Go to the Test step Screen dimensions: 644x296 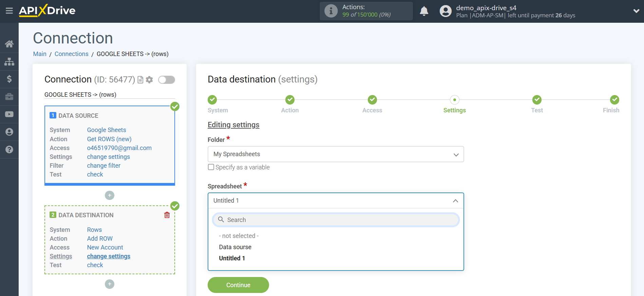(537, 100)
